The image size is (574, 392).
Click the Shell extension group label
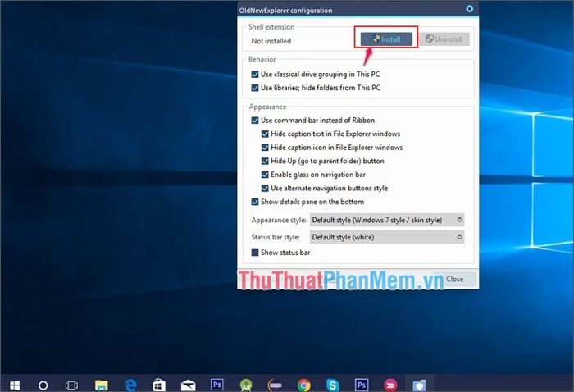click(x=271, y=27)
